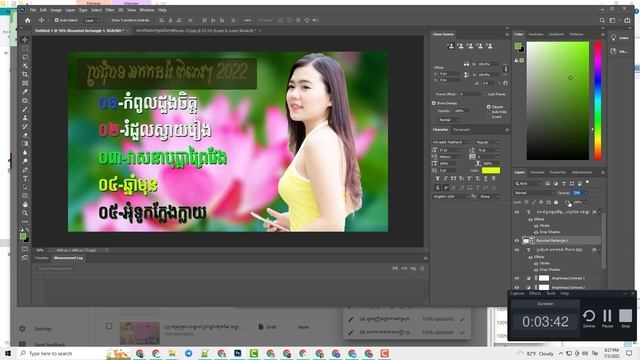This screenshot has height=360, width=640.
Task: Select the Clone Stamp tool
Action: 25,118
